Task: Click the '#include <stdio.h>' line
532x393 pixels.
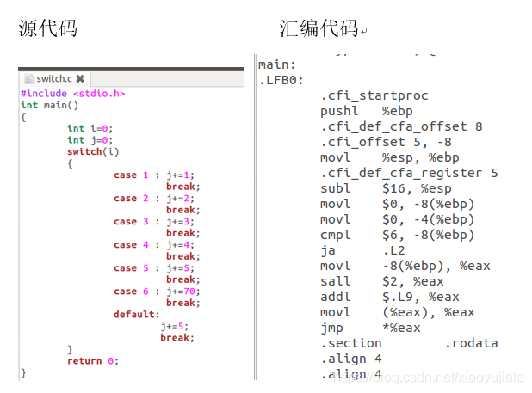Action: point(72,94)
